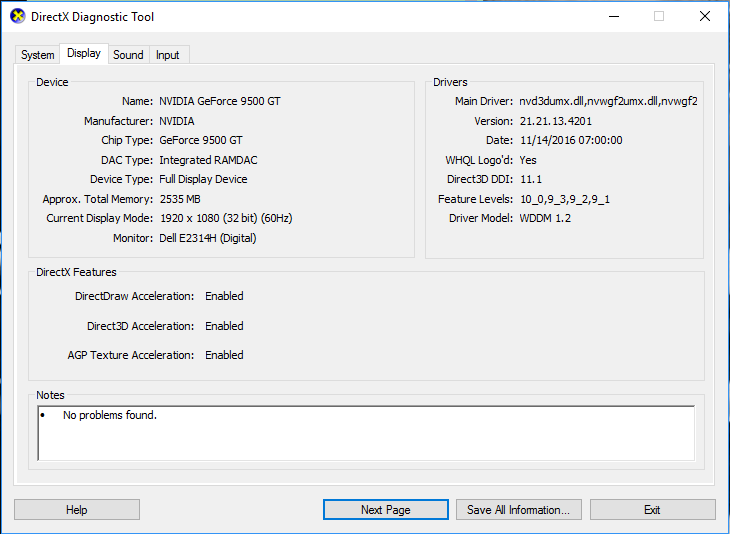Click the memory value '2535 MB'

pos(180,199)
